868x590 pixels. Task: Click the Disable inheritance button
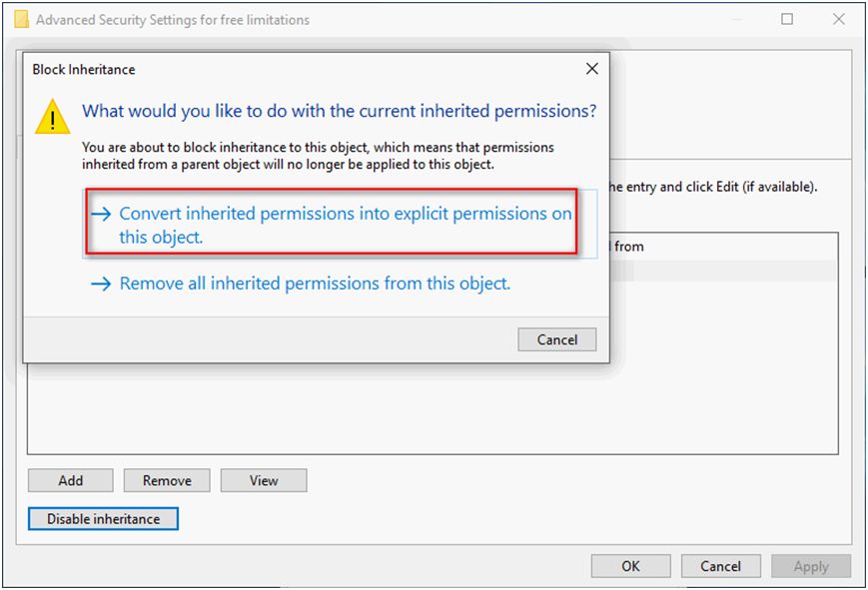[103, 519]
